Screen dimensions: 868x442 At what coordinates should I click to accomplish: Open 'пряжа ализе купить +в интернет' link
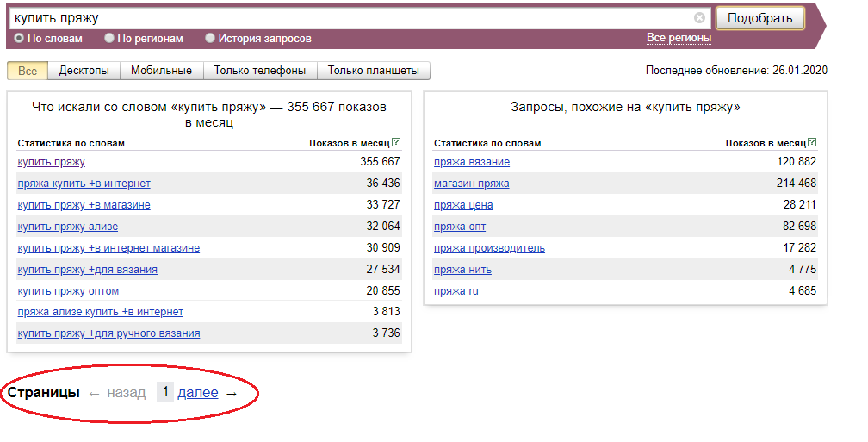point(100,312)
